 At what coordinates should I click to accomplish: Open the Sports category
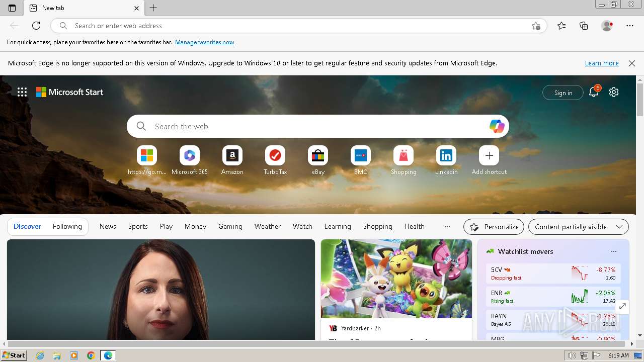[138, 227]
